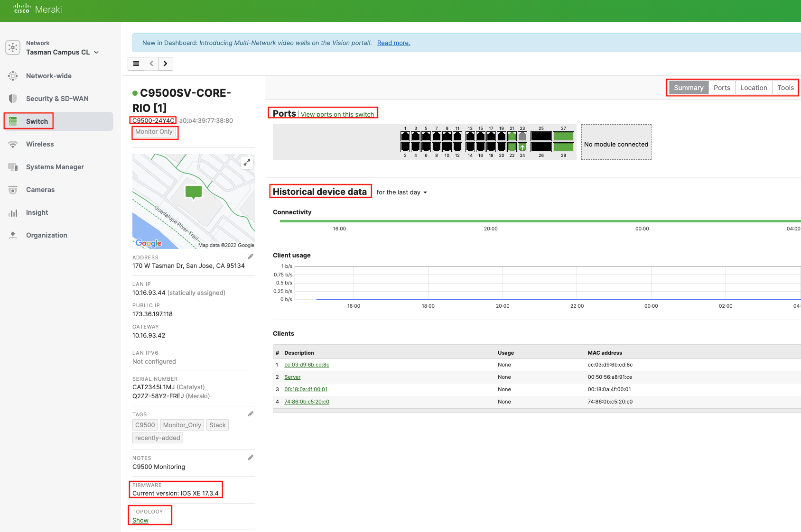This screenshot has height=532, width=801.
Task: Click the list view icon in toolbar
Action: tap(136, 64)
